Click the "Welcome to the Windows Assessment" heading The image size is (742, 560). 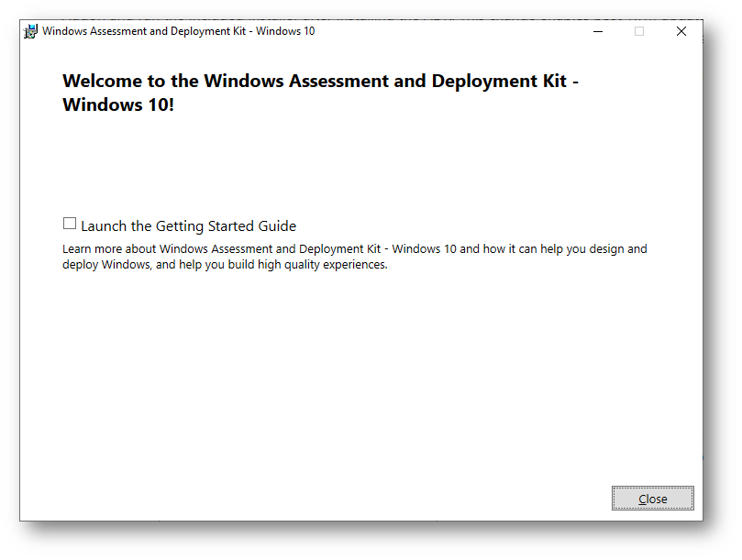[320, 93]
